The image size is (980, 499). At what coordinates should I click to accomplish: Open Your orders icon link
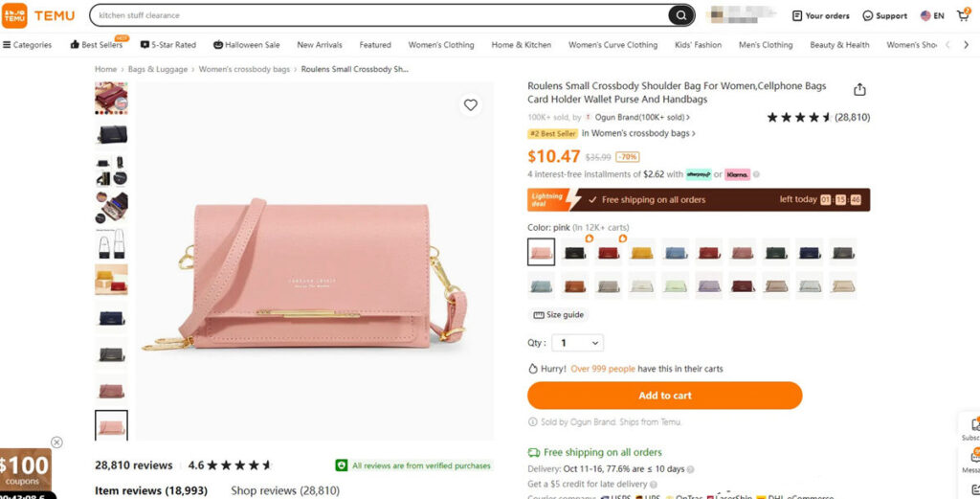point(820,15)
